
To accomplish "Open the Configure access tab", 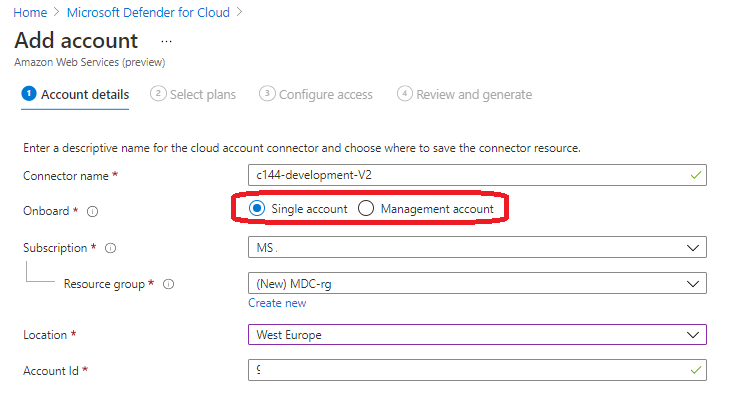I will 325,95.
